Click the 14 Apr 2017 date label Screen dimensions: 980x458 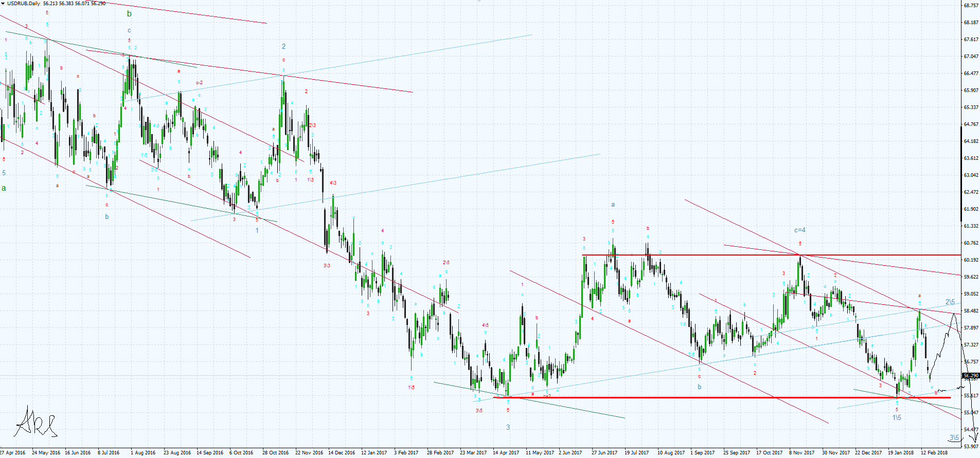coord(506,453)
